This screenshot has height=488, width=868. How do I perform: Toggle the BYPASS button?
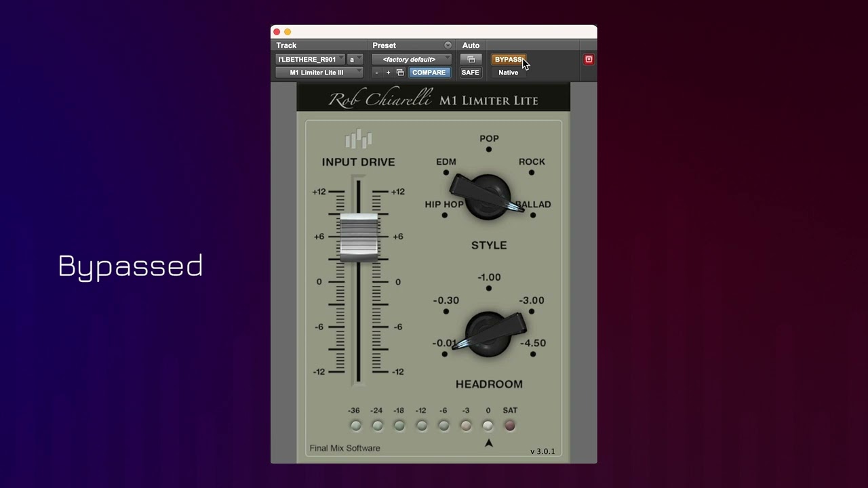pos(509,60)
